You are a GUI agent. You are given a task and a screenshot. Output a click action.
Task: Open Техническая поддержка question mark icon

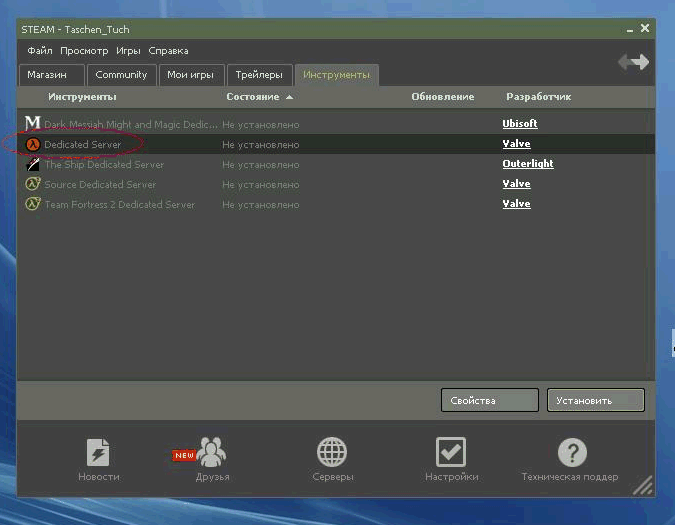coord(572,452)
